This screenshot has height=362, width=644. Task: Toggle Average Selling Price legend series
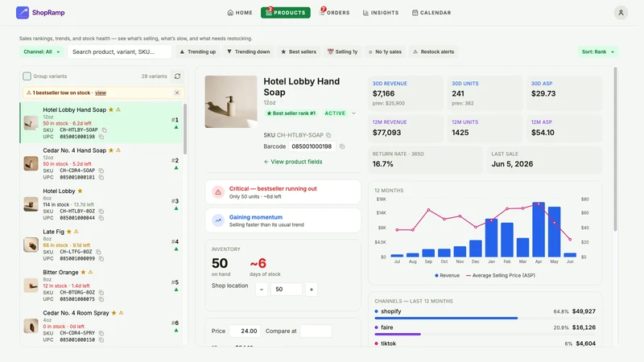[501, 275]
